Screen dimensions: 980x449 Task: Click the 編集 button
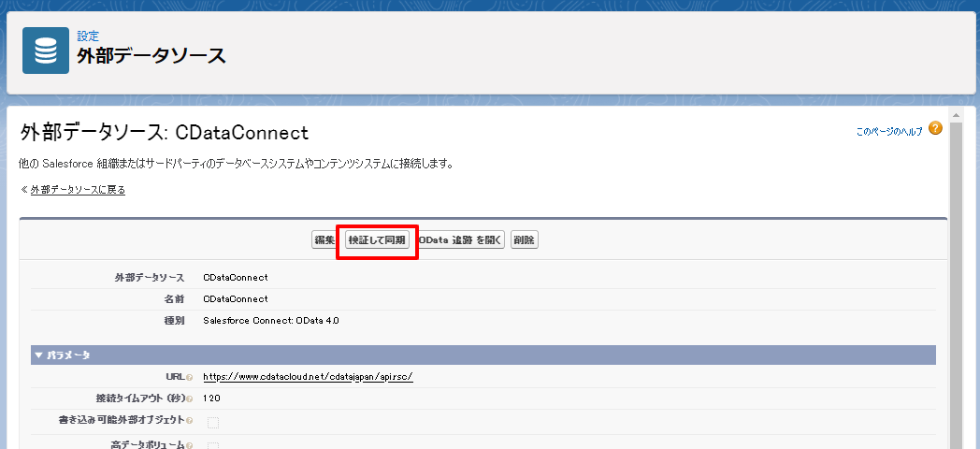click(324, 240)
